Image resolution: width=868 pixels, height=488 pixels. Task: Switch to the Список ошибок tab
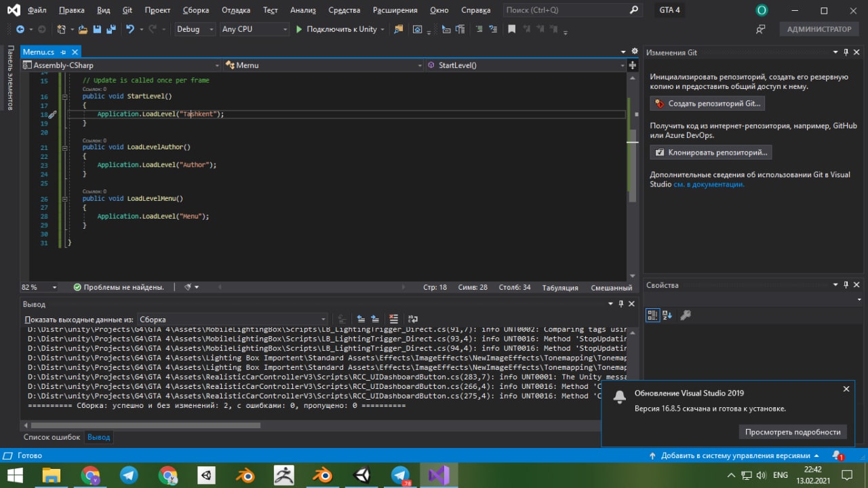coord(52,437)
